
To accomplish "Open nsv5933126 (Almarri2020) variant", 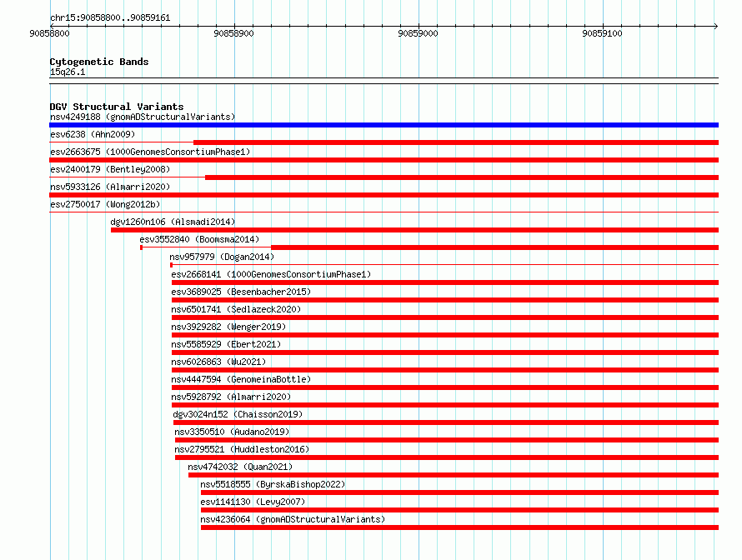I will [x=110, y=187].
